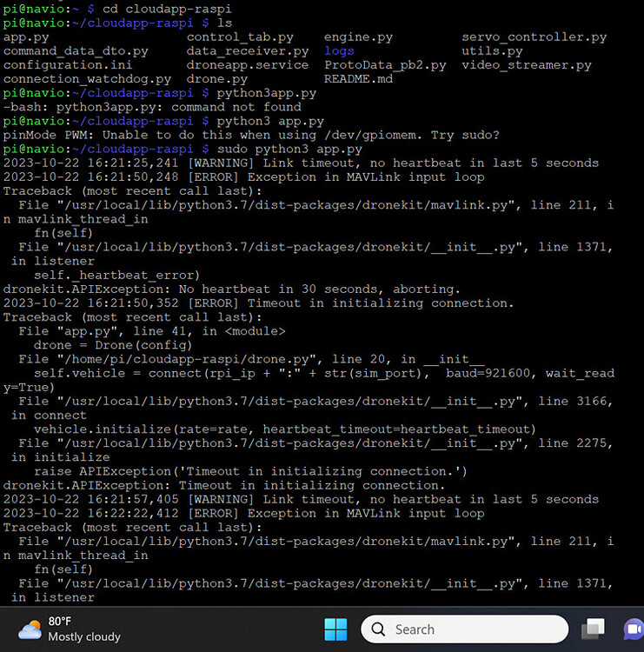This screenshot has height=652, width=644.
Task: Click the first '[WARNING] Link timeout' log line
Action: coord(301,163)
